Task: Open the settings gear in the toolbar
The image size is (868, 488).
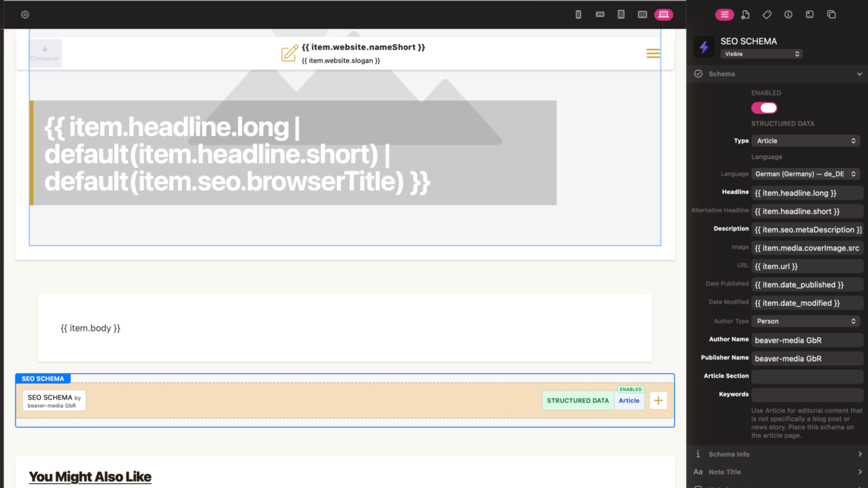Action: (25, 14)
